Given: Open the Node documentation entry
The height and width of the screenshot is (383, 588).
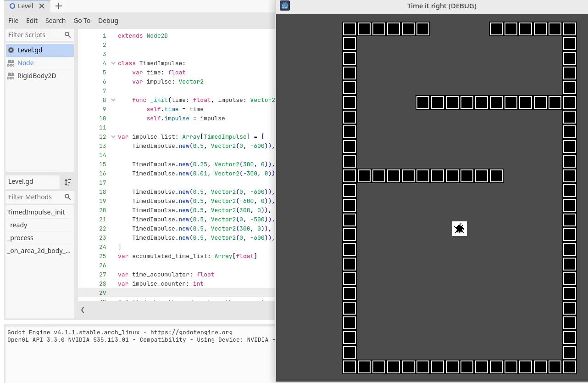Looking at the screenshot, I should [x=40, y=63].
